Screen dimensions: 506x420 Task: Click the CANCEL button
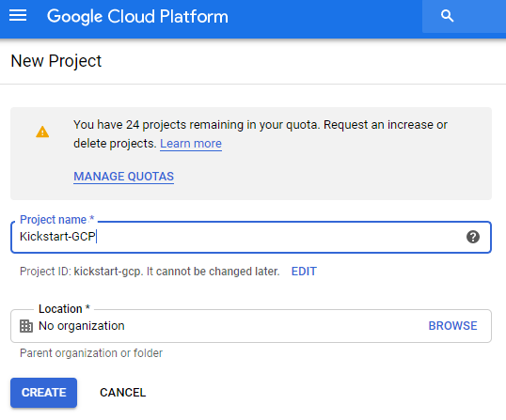click(x=122, y=393)
